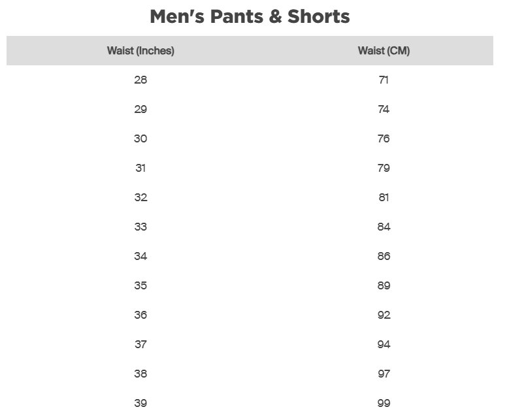Click the 97 cm waist value
Viewport: 509px width, 420px height.
click(384, 374)
